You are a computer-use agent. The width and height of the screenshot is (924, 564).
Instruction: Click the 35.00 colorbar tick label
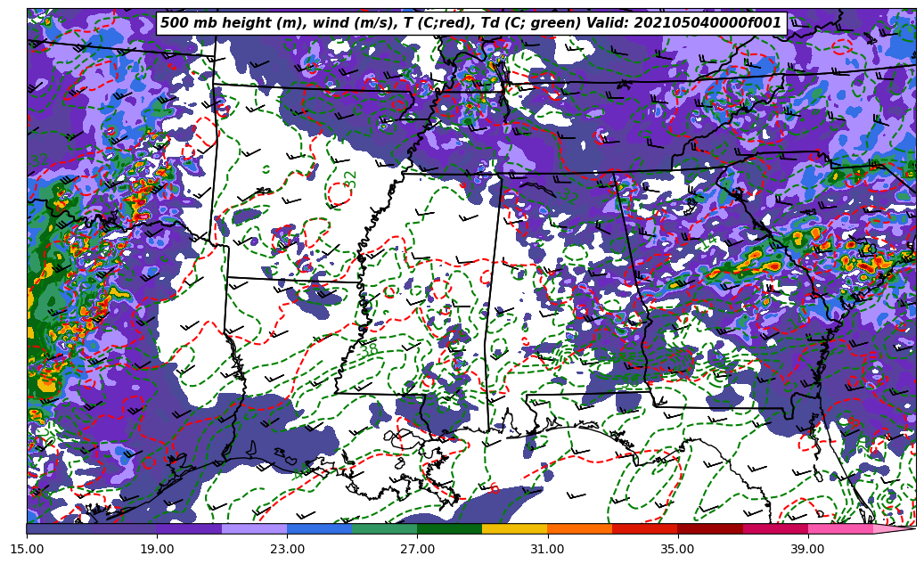click(677, 549)
